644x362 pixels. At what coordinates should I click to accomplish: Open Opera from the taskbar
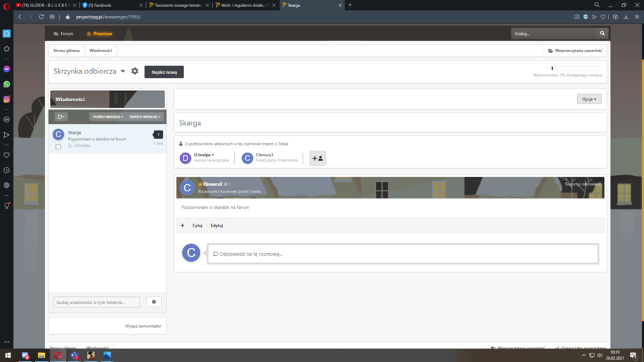(x=58, y=356)
